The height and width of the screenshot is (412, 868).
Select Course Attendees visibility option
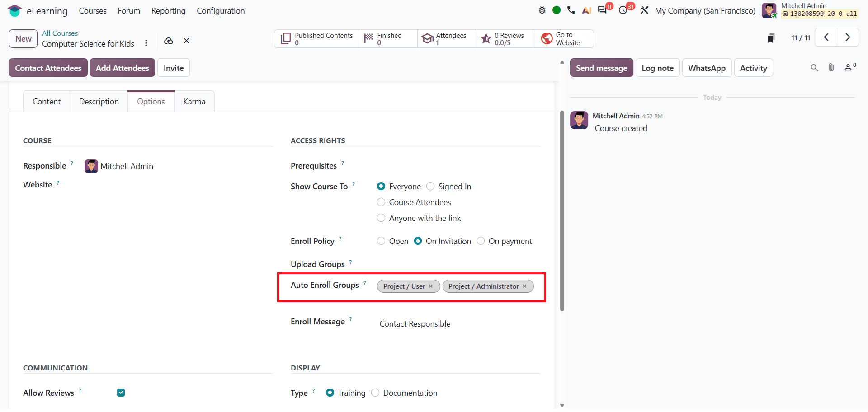[x=381, y=202]
